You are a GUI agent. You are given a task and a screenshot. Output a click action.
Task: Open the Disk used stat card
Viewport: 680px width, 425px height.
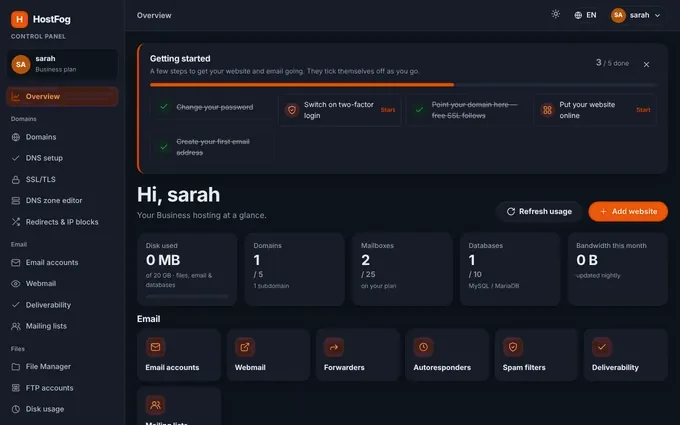coord(187,269)
